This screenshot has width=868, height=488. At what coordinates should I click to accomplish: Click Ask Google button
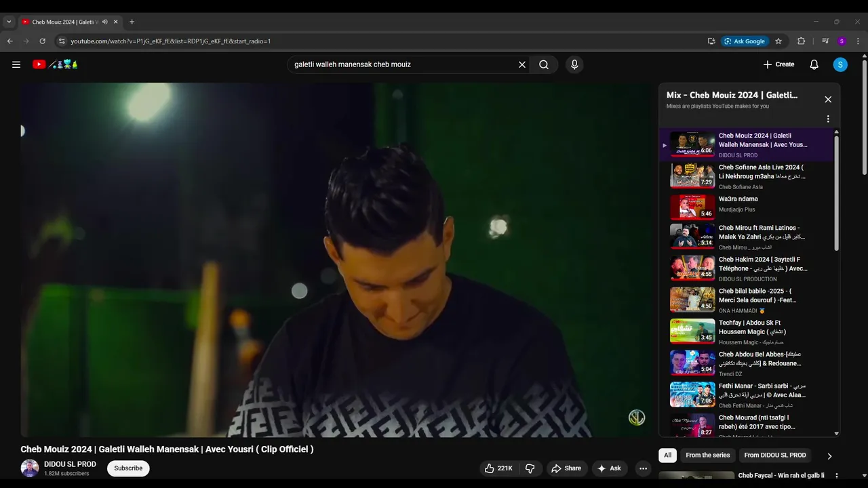tap(745, 41)
